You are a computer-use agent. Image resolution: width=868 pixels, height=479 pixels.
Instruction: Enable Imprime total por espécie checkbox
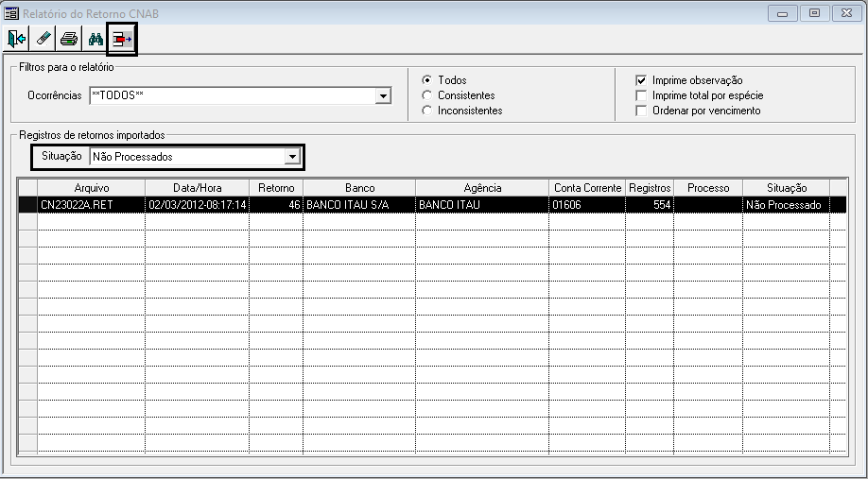pos(641,95)
